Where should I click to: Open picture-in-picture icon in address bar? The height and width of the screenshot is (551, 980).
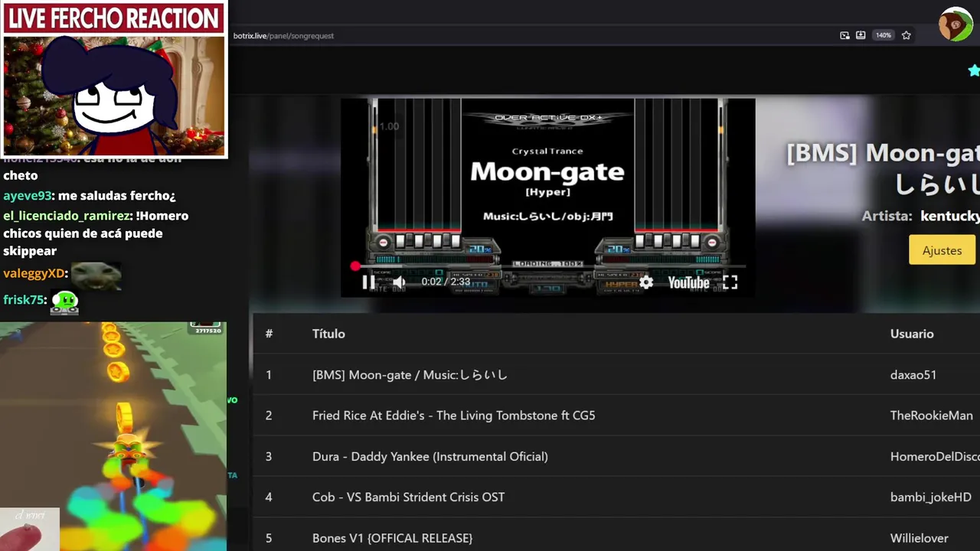coord(844,35)
